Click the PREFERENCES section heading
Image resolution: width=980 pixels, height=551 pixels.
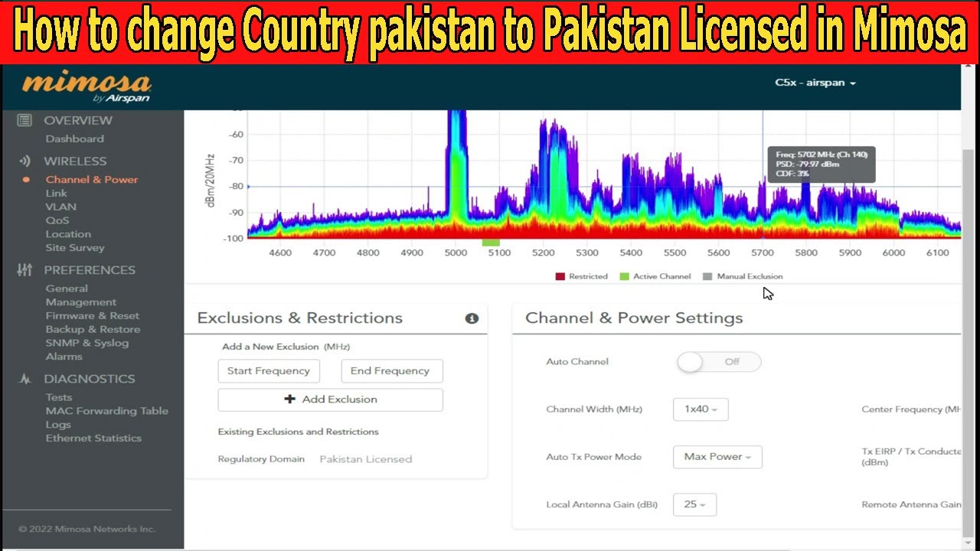point(90,270)
